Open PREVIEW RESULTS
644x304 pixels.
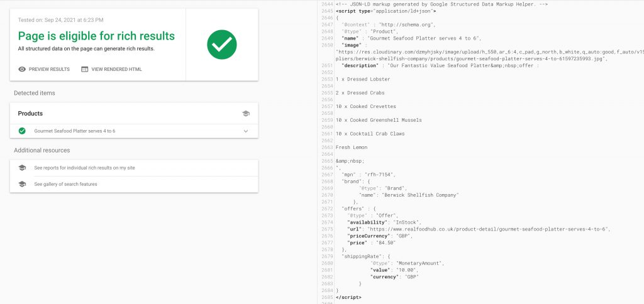[49, 69]
